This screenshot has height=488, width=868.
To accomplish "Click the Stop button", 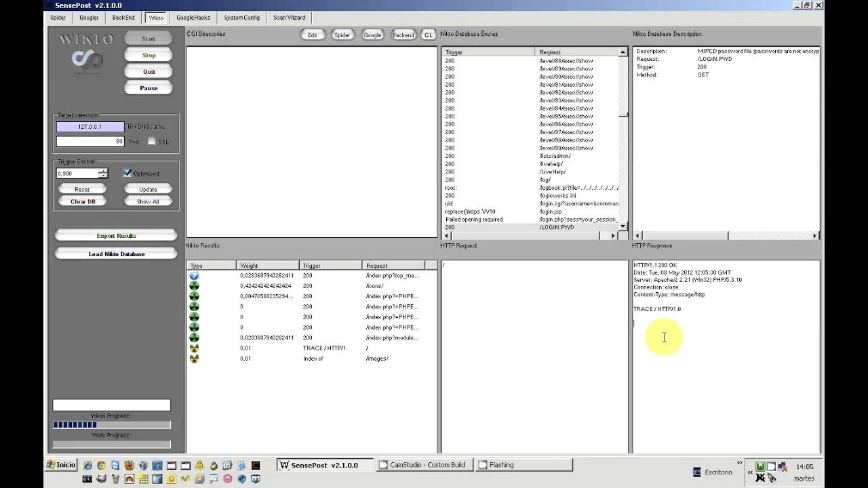I will click(149, 56).
